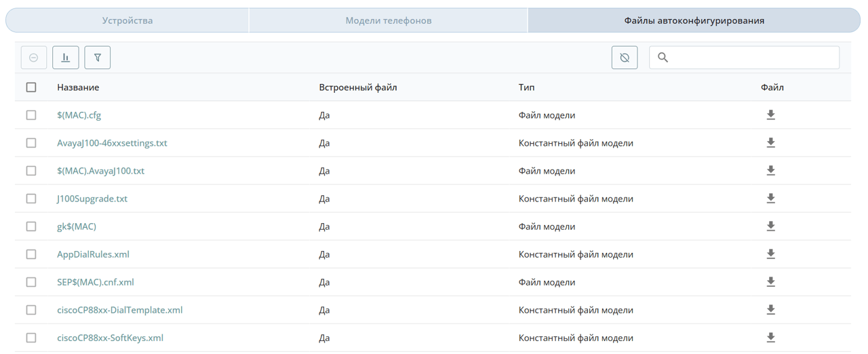The width and height of the screenshot is (868, 354).
Task: Open the column settings chart icon
Action: tap(66, 58)
